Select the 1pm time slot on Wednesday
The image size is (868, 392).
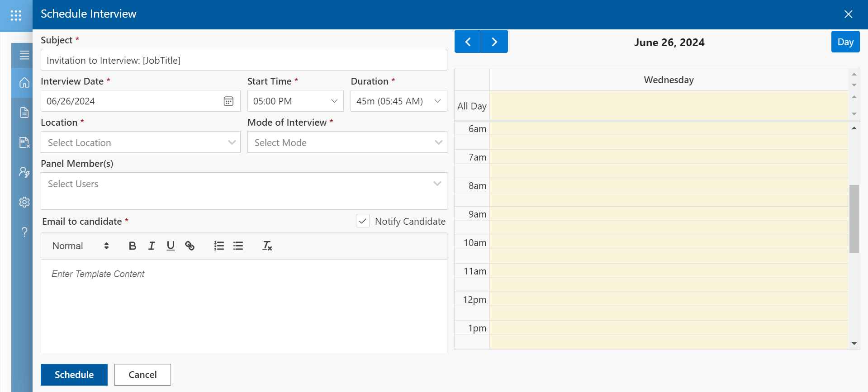click(669, 328)
